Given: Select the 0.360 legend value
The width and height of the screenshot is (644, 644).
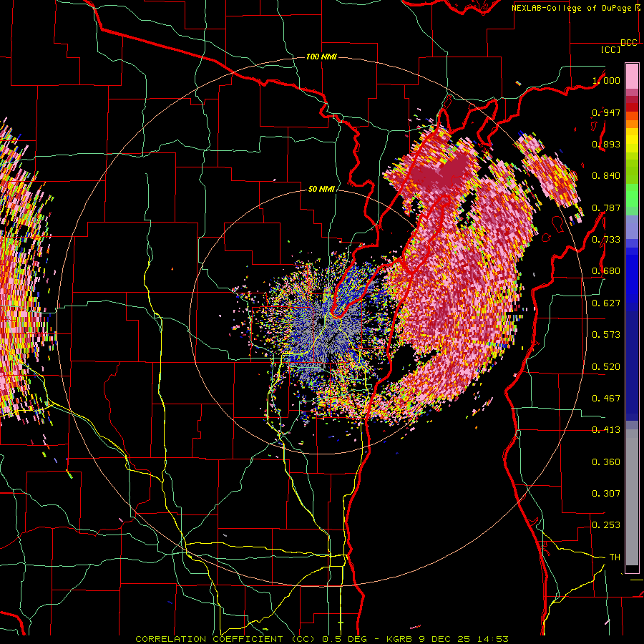Looking at the screenshot, I should [x=606, y=462].
